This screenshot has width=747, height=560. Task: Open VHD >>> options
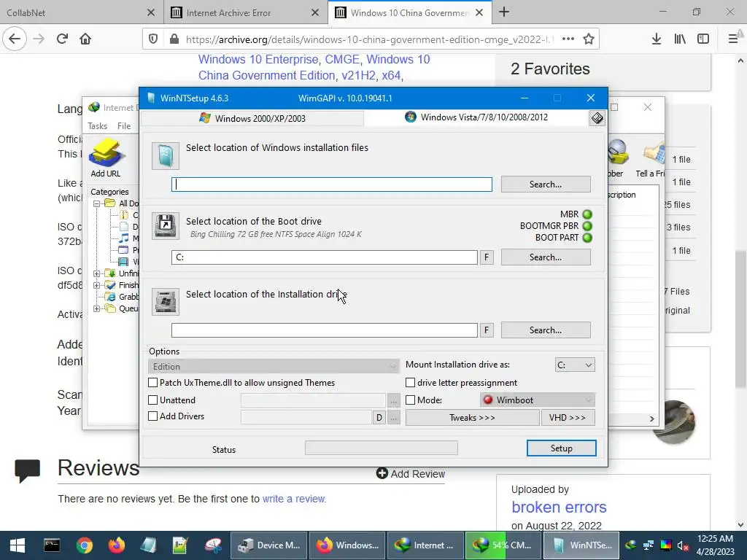coord(568,418)
